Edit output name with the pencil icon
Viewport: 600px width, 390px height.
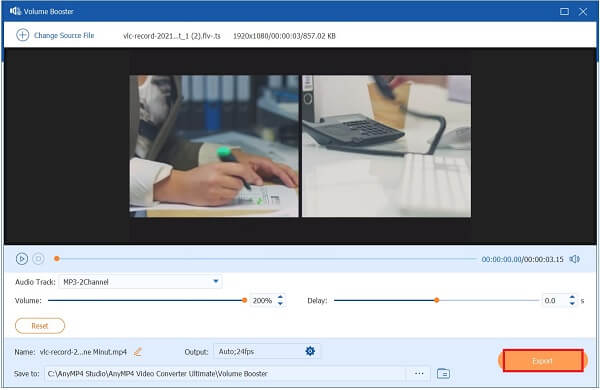(138, 352)
